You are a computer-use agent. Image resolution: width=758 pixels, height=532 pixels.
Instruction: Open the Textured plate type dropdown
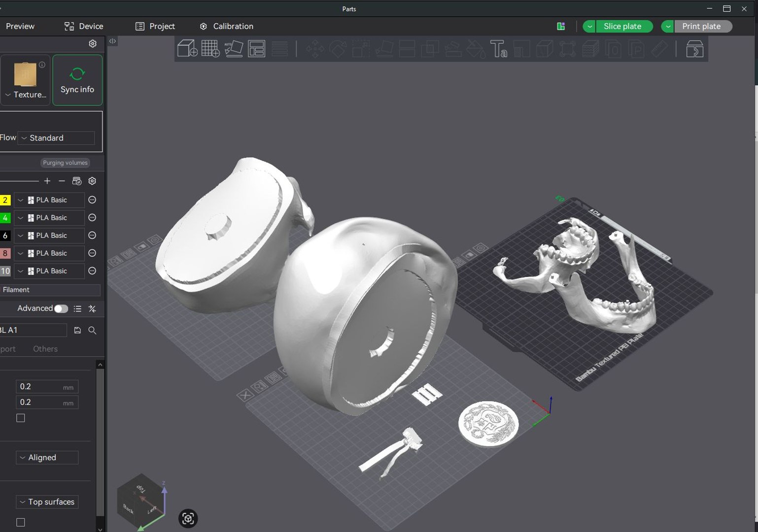click(25, 95)
